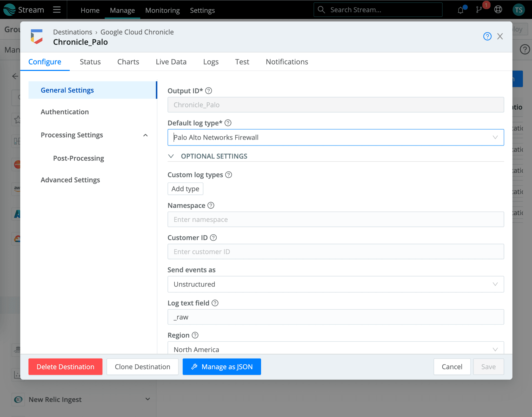
Task: Click the Customer ID input field
Action: click(x=336, y=251)
